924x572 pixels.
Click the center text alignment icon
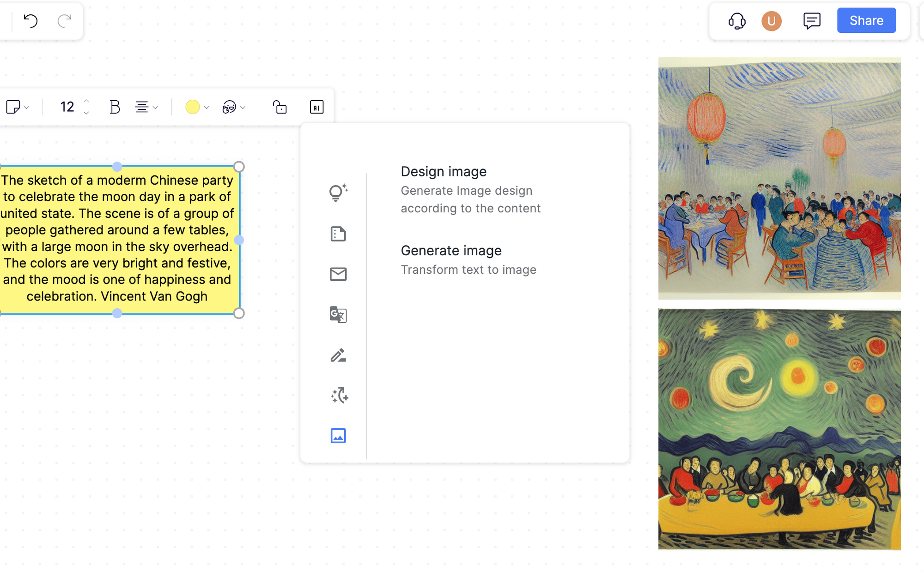pos(142,107)
